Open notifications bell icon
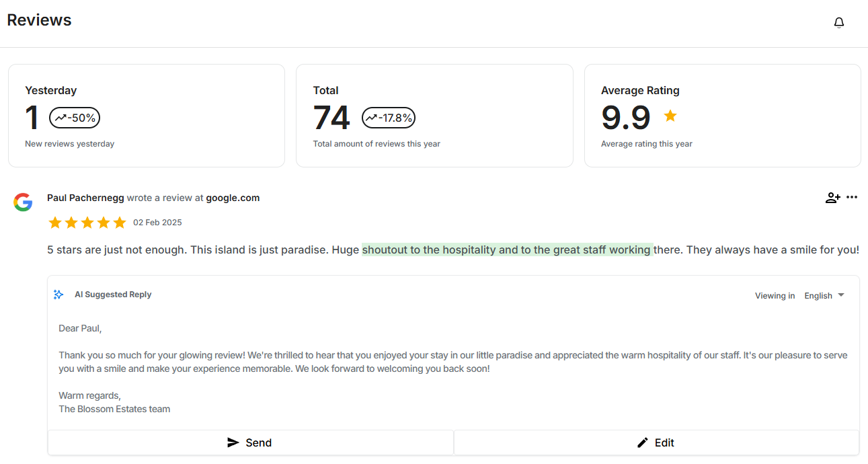This screenshot has height=464, width=868. [838, 23]
